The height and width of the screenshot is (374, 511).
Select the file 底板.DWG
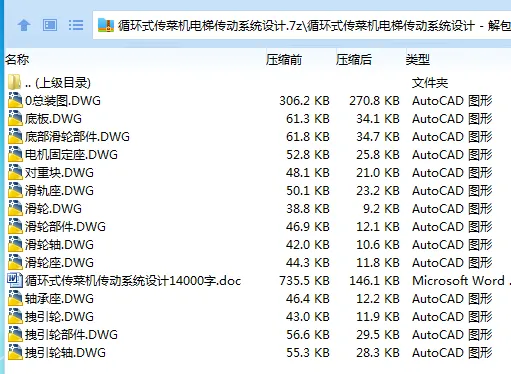tap(53, 119)
